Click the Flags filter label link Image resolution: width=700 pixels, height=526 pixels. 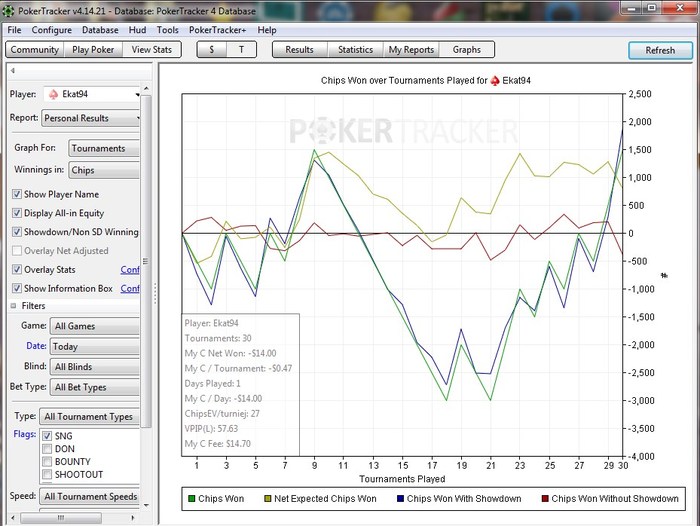coord(25,434)
